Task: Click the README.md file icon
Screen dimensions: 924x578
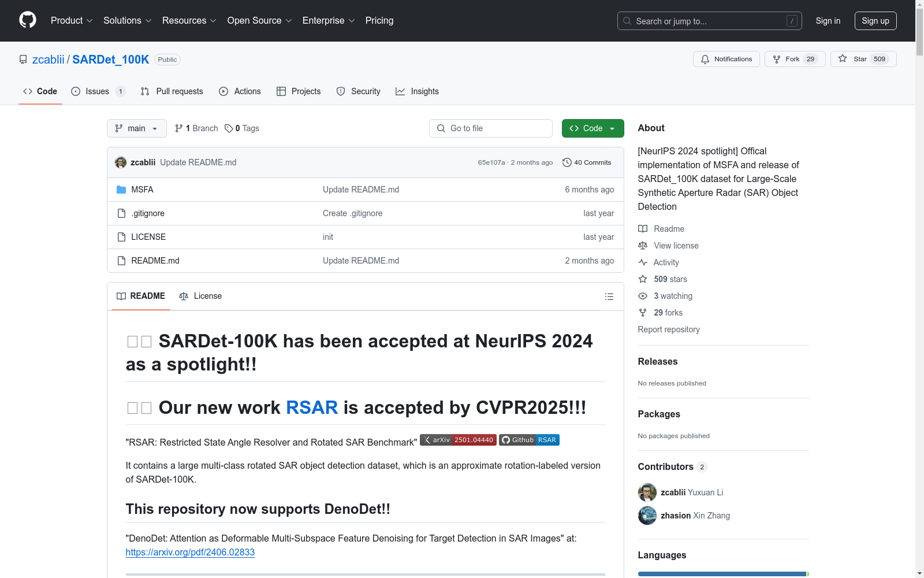Action: coord(121,261)
